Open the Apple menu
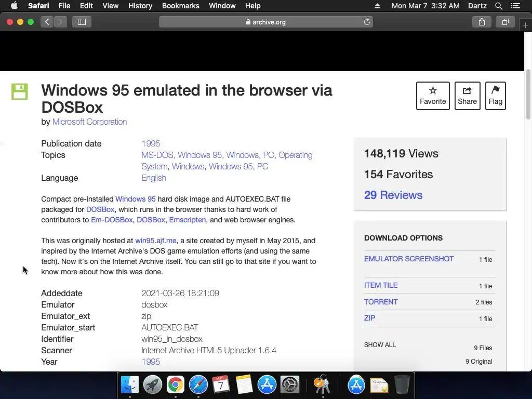This screenshot has height=399, width=532. (14, 6)
